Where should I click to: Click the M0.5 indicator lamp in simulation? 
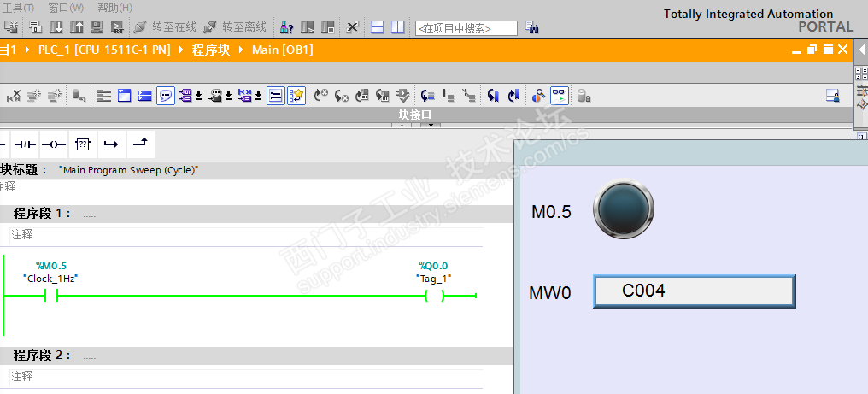624,209
